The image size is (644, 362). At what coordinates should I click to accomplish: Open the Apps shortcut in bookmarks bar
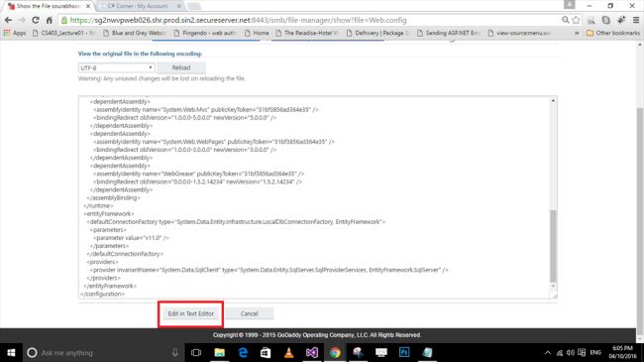[x=15, y=33]
